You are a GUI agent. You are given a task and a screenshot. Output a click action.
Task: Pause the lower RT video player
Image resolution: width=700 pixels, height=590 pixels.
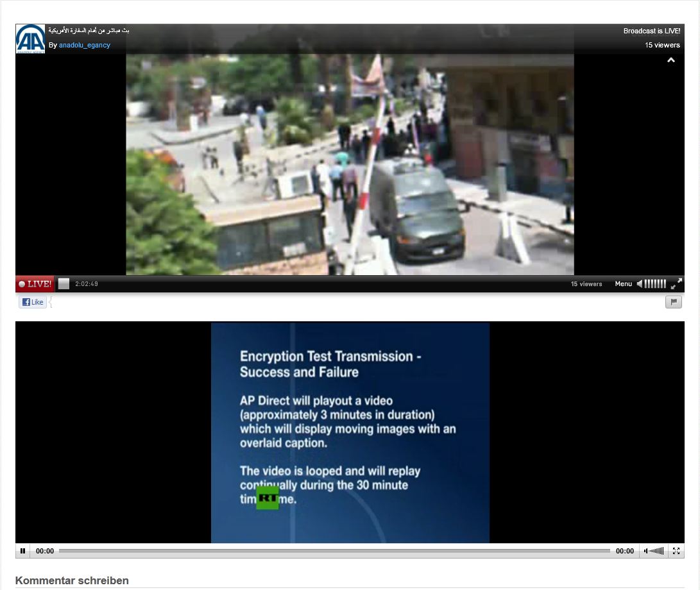click(22, 551)
